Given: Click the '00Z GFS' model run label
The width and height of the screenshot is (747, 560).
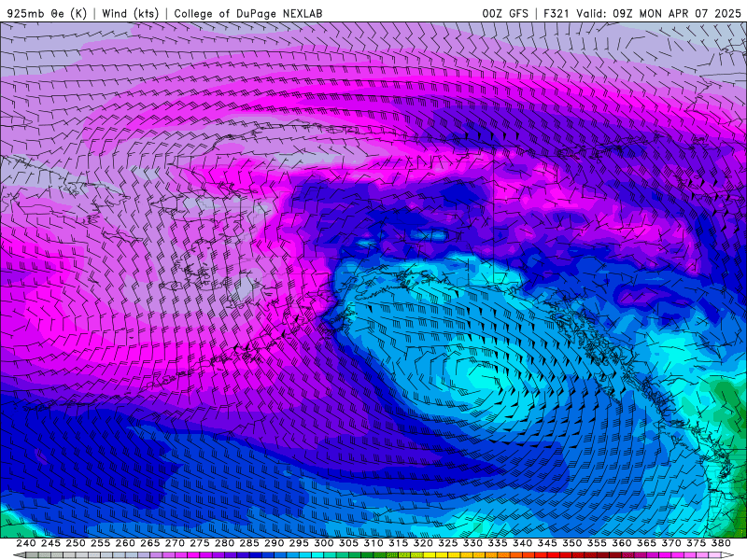Looking at the screenshot, I should [505, 13].
